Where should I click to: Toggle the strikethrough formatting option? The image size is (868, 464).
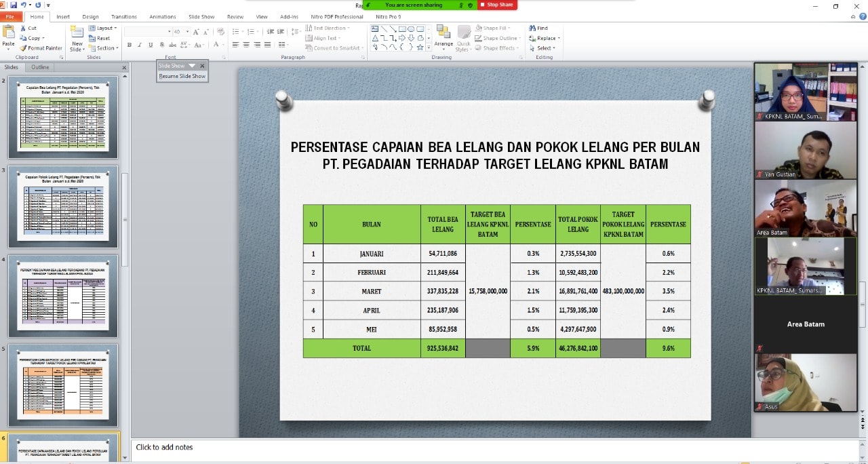(172, 45)
